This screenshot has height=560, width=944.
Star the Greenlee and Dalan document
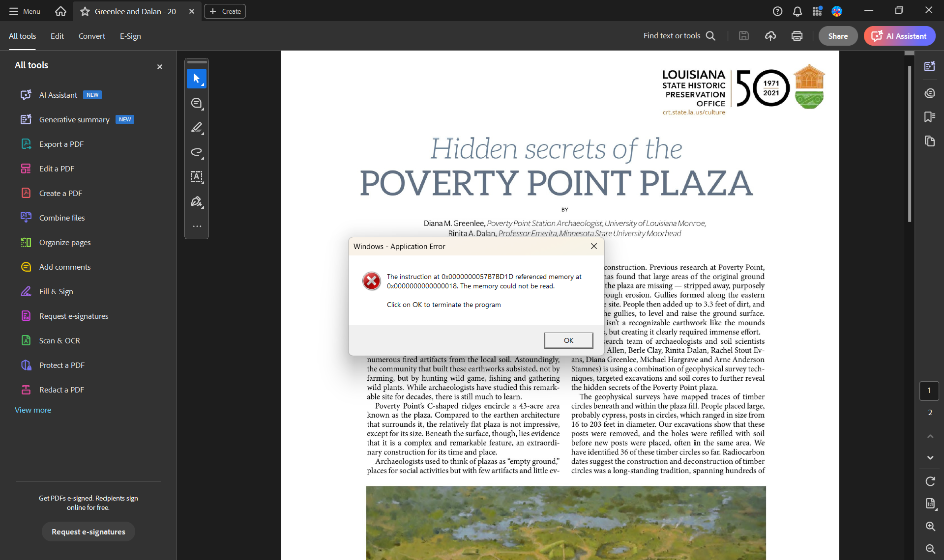point(85,11)
